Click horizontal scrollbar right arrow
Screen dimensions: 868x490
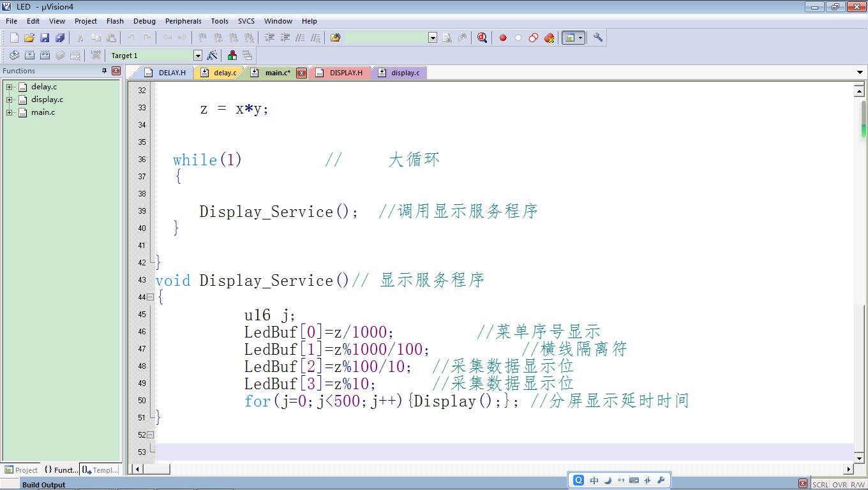[x=849, y=469]
